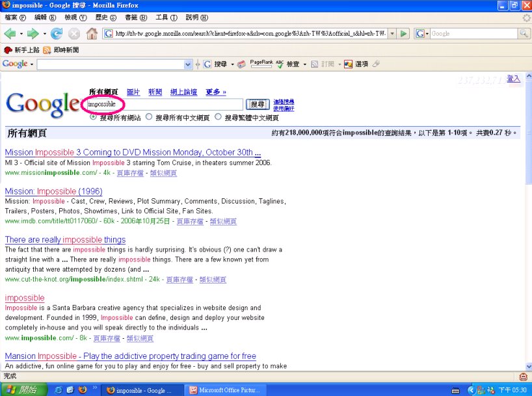The width and height of the screenshot is (532, 396).
Task: Open the dropdown arrow next to 搜尋 in Google Toolbar
Action: coord(232,64)
